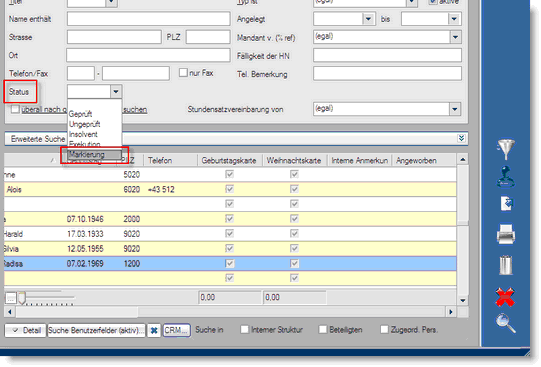Select Insolvent in the Status list
Image resolution: width=541 pixels, height=367 pixels.
pos(83,134)
